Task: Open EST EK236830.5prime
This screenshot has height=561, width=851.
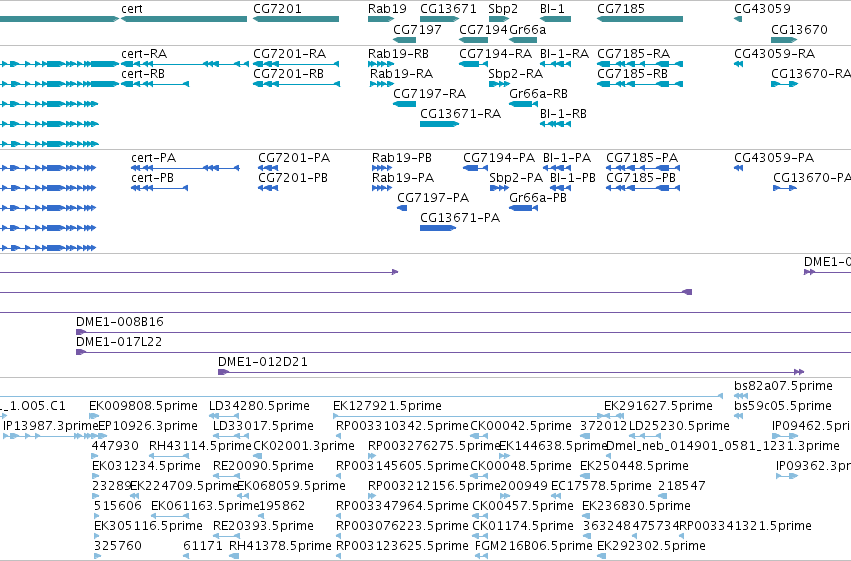Action: click(637, 506)
